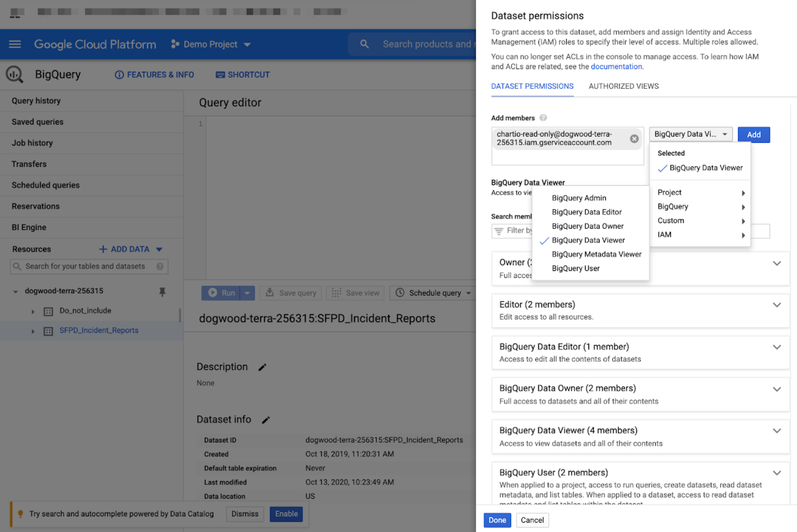The image size is (797, 532).
Task: Enable Data Catalog search and autocomplete
Action: pos(286,514)
